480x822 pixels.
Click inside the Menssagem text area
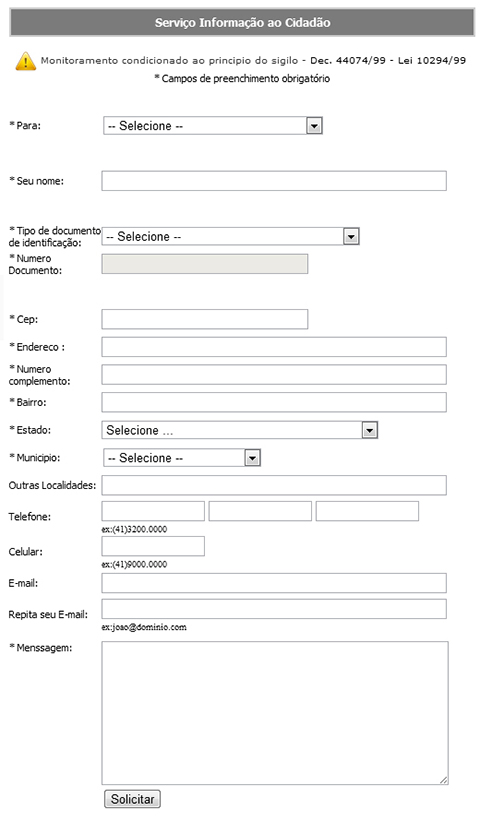point(275,713)
